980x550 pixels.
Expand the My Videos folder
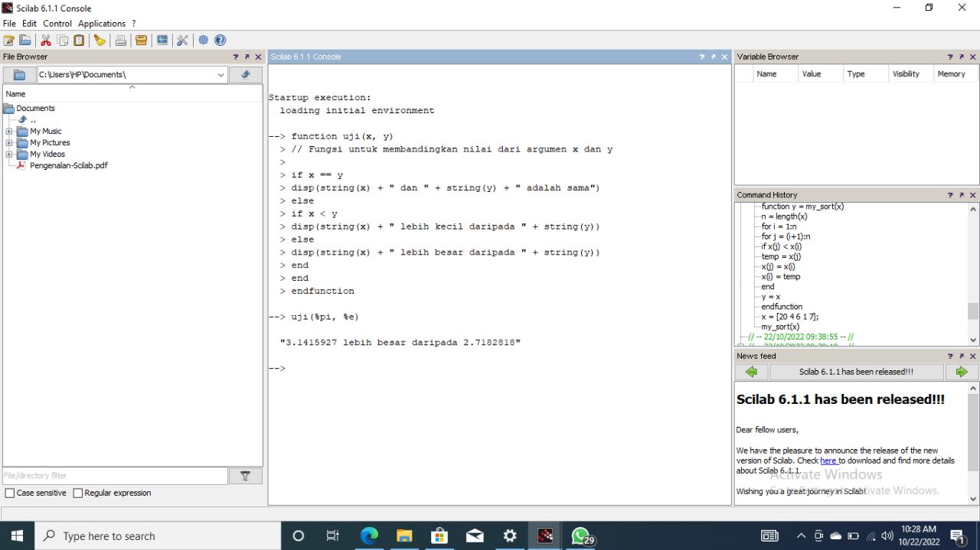[9, 155]
